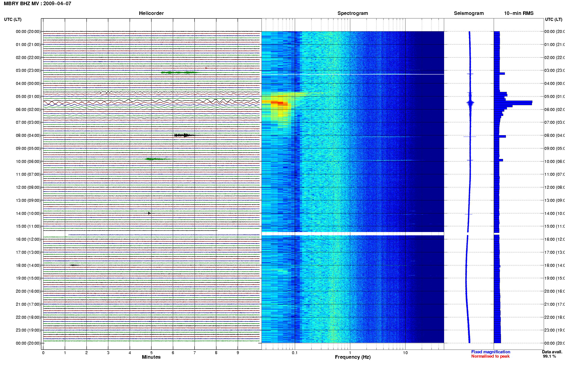Viewport: 588px width, 368px height.
Task: Click the '10' frequency axis tick label
Action: coord(405,353)
